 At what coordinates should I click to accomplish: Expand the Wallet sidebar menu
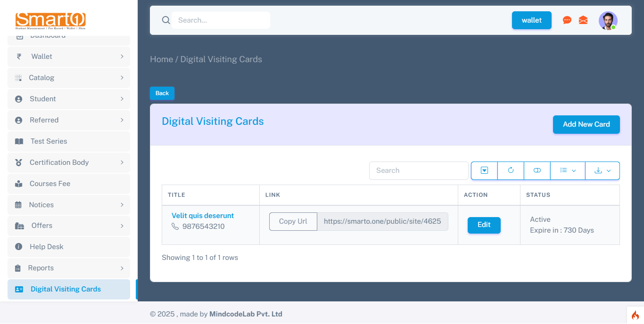(69, 57)
